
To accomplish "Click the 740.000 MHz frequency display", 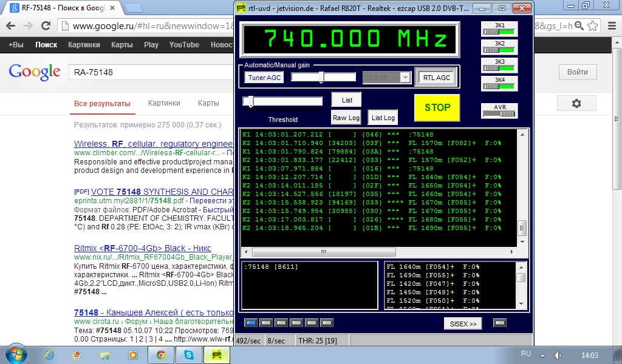I will (350, 39).
